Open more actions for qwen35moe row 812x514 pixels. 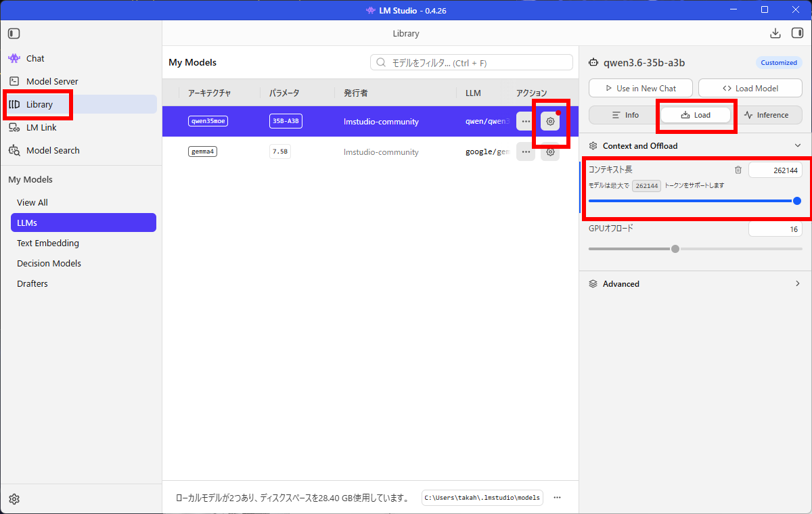click(526, 121)
